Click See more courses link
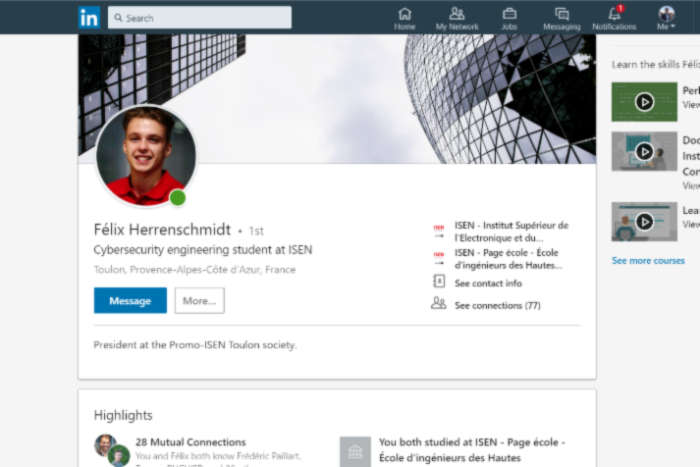 pos(648,261)
